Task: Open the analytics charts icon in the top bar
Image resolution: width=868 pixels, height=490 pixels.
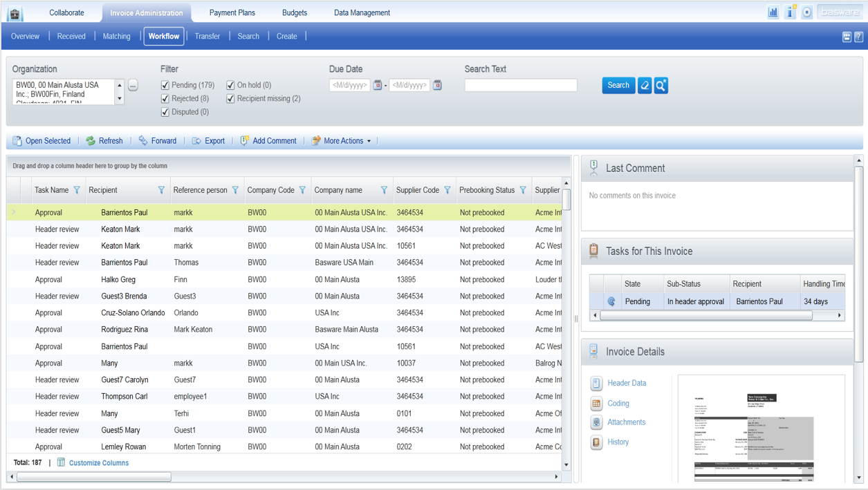Action: [x=773, y=12]
